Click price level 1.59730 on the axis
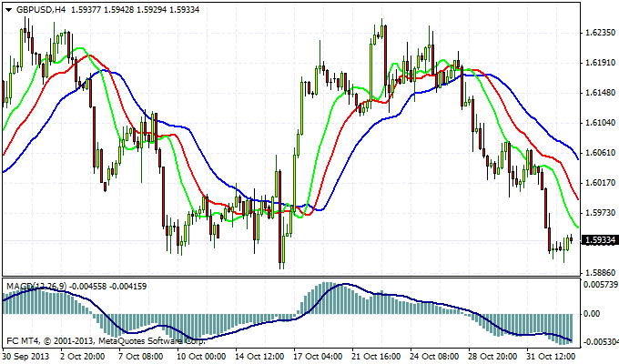 (600, 212)
